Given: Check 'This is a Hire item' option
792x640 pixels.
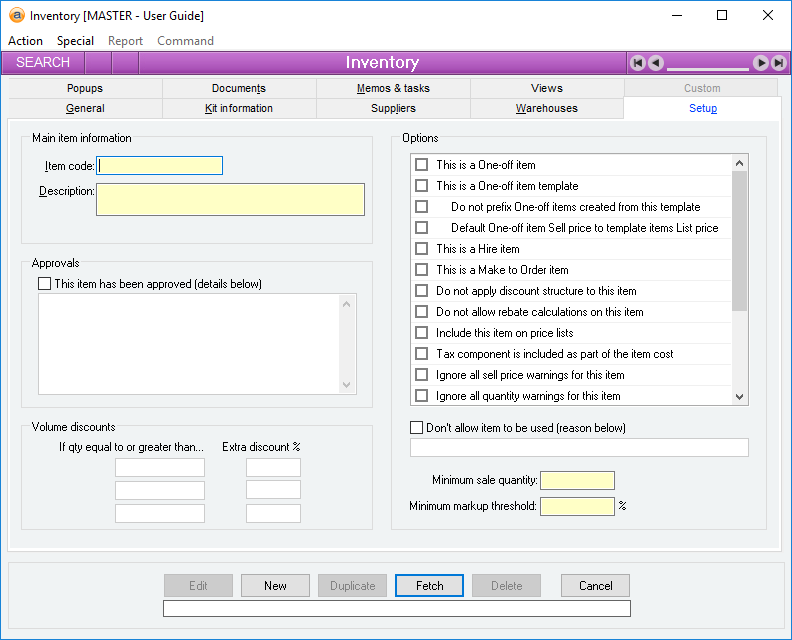Looking at the screenshot, I should pos(421,249).
